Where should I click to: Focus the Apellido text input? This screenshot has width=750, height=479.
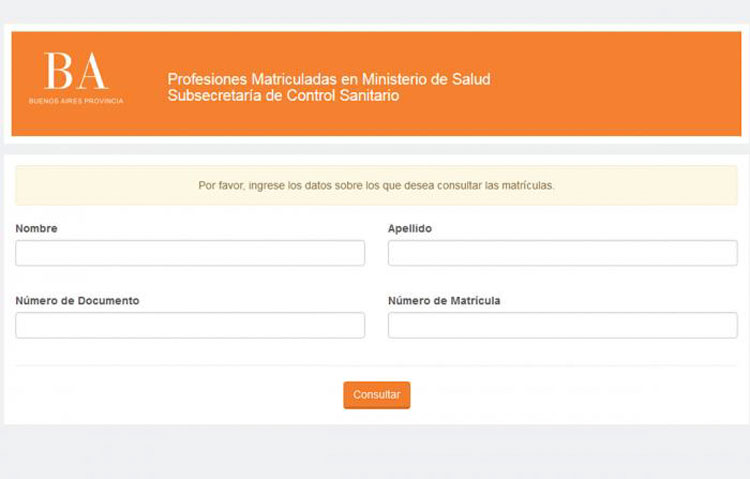click(x=562, y=253)
